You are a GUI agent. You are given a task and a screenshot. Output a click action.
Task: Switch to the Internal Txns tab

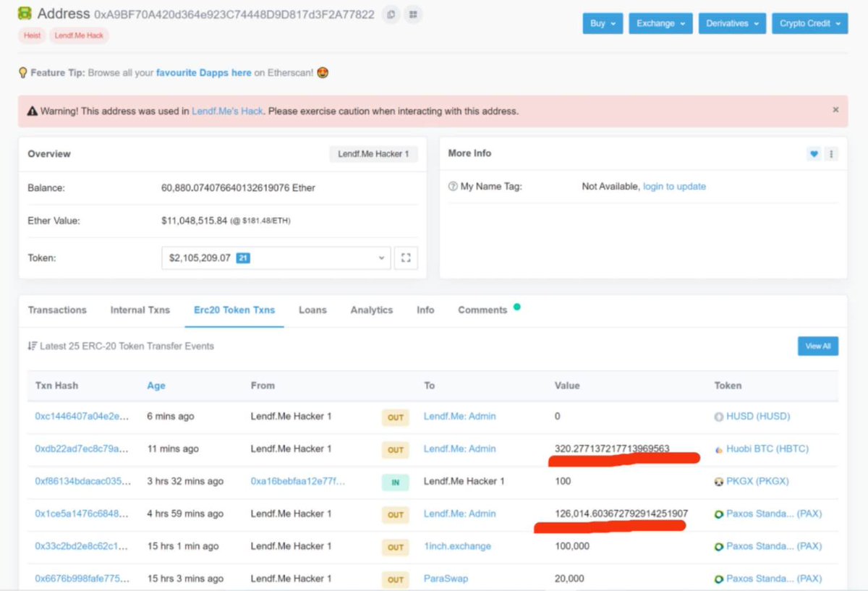140,310
